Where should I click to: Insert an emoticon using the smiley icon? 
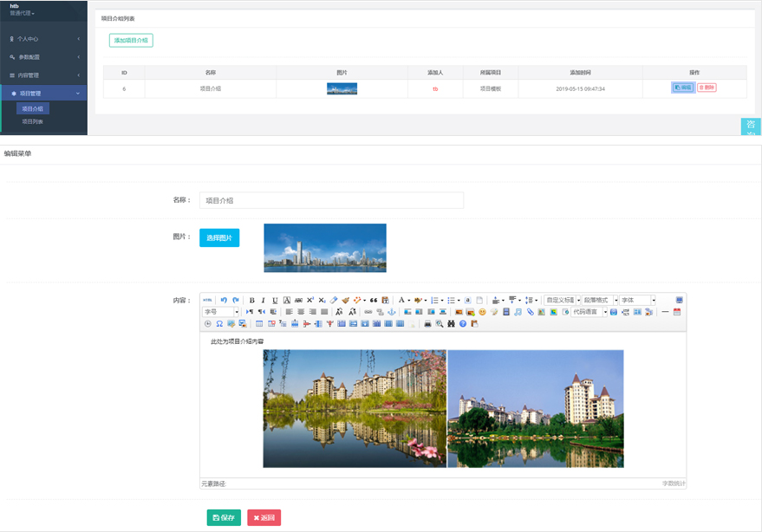pyautogui.click(x=482, y=312)
